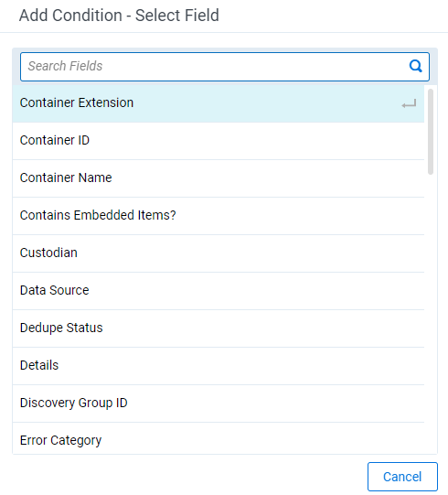Focus the Search Fields input box

click(225, 67)
